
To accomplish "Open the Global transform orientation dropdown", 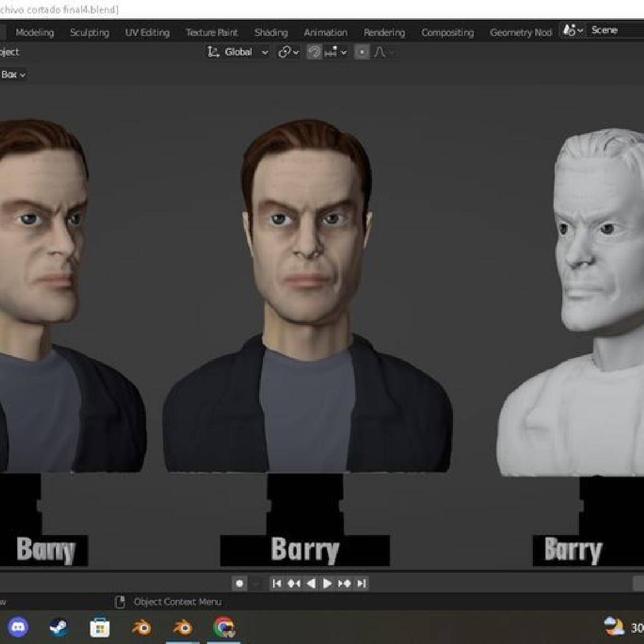I will click(x=238, y=52).
